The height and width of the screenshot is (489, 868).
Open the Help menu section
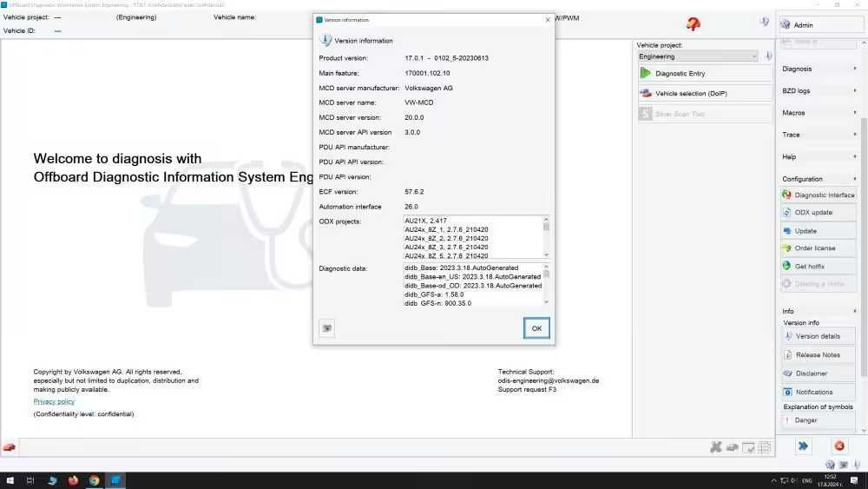[x=819, y=156]
